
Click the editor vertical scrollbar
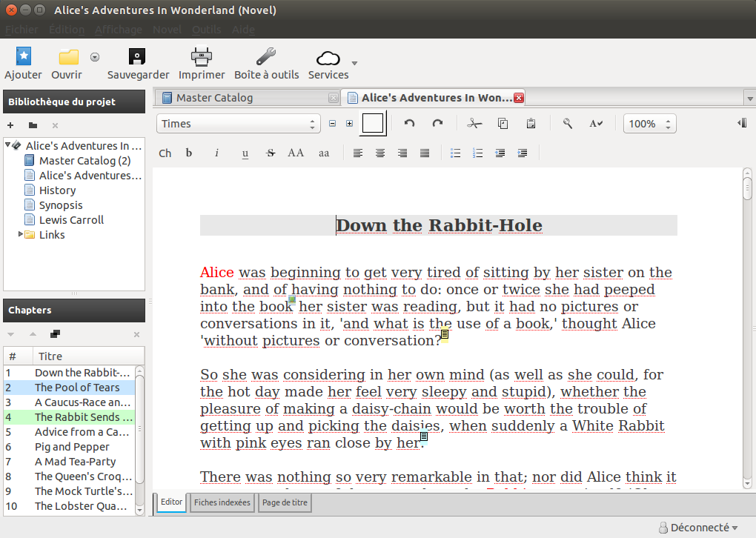747,328
